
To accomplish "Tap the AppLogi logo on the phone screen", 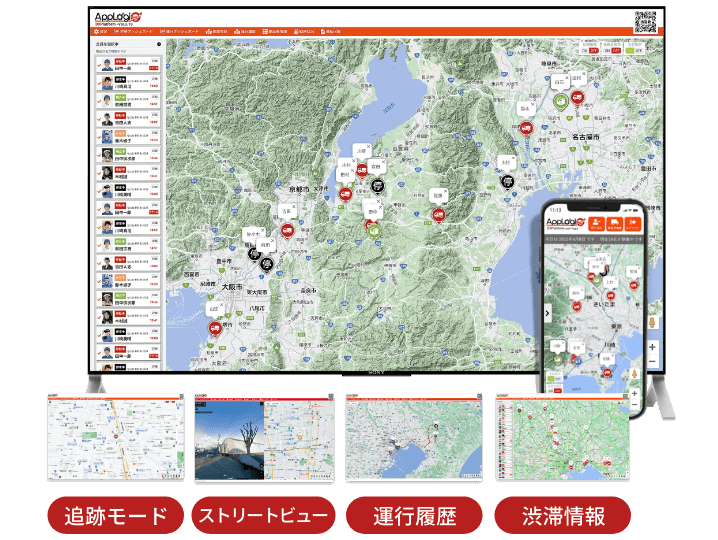I will click(566, 223).
